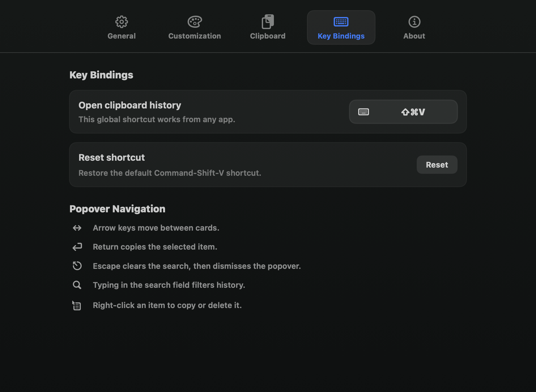Click the left-right arrow keys icon
536x392 pixels.
[77, 228]
